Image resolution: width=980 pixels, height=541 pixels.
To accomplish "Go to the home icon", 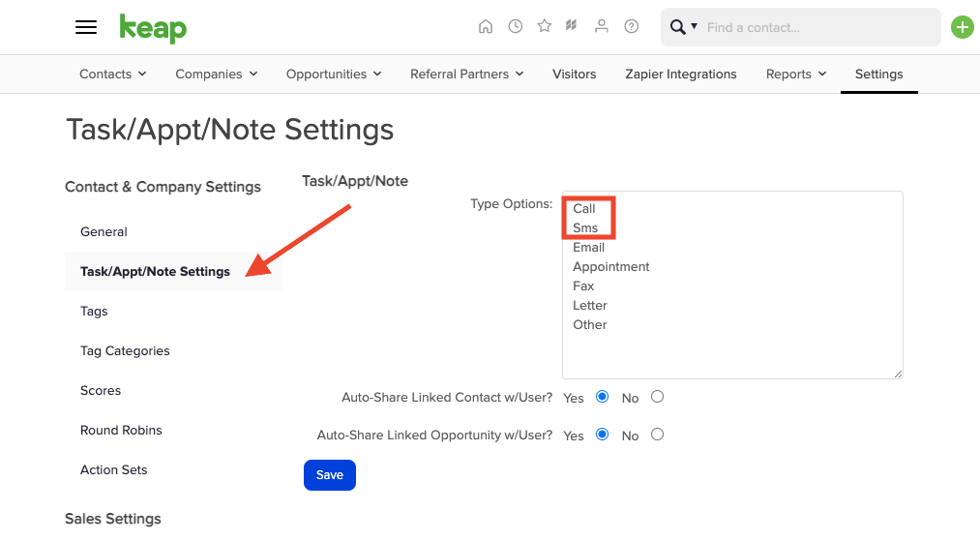I will [486, 26].
